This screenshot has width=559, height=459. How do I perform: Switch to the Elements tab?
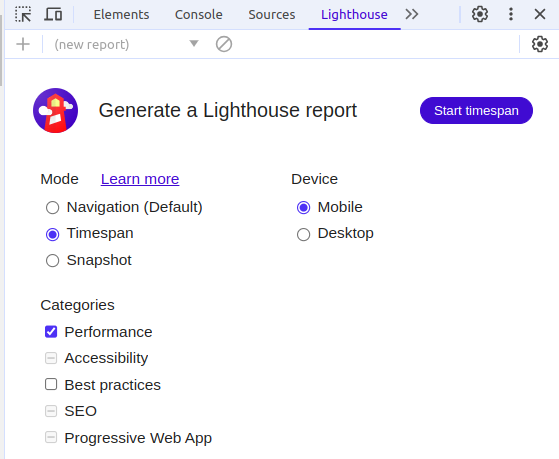pyautogui.click(x=121, y=15)
